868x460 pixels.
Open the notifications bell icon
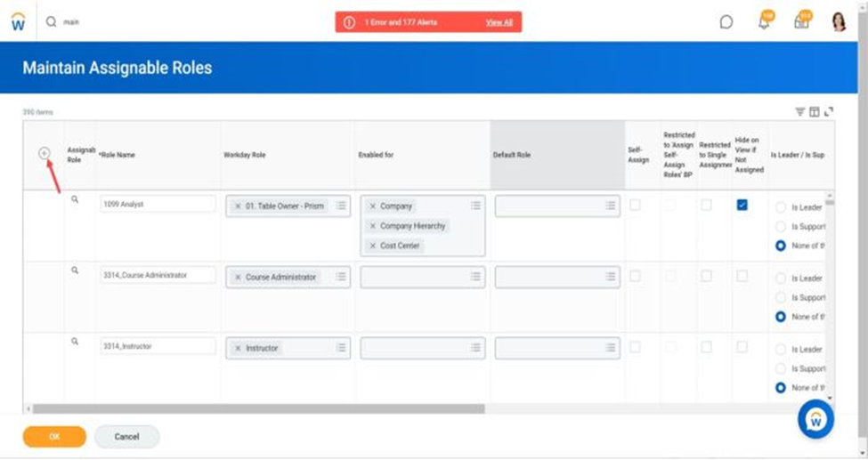(x=764, y=22)
